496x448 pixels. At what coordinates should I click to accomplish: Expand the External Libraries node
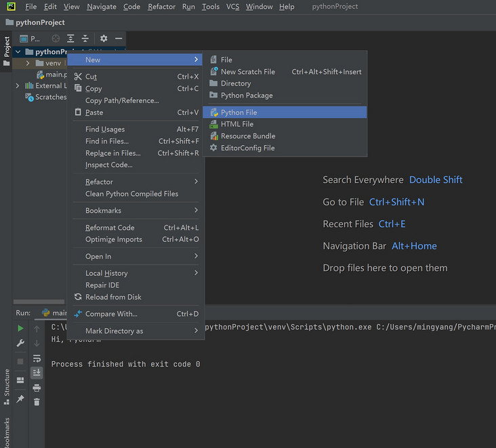[18, 86]
